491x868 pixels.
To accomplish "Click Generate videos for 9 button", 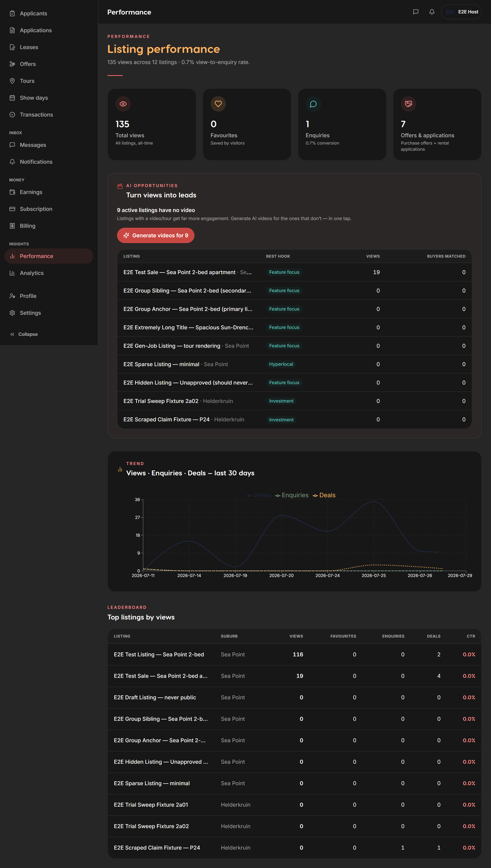I will [x=156, y=236].
